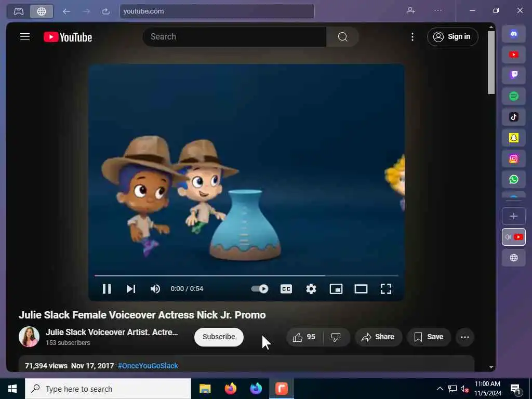Open the title bar three-dot menu

coord(438,10)
